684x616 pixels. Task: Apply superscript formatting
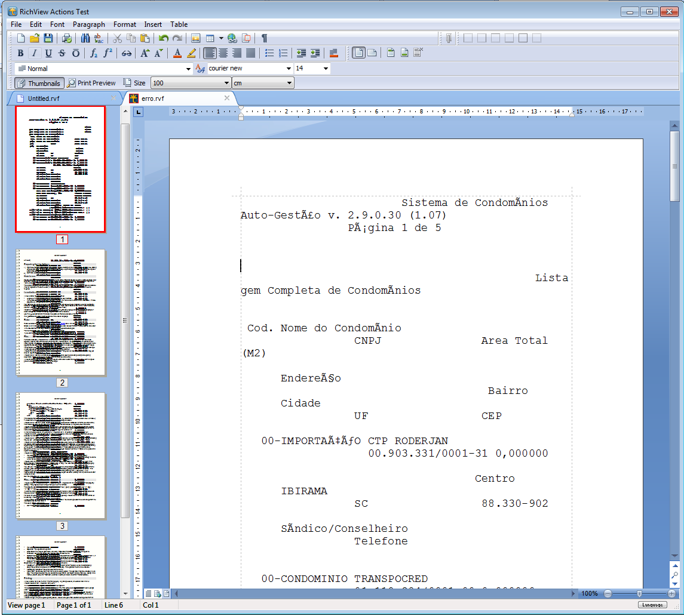(108, 53)
